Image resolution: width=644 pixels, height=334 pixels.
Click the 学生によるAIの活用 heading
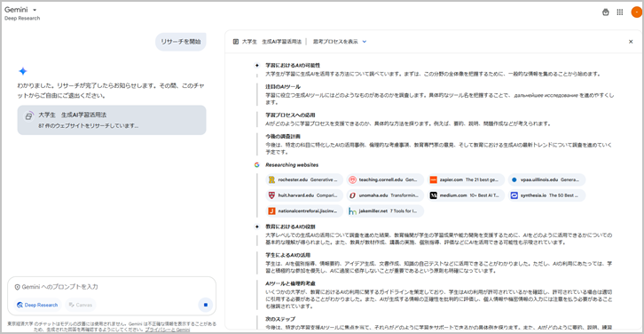click(x=288, y=255)
